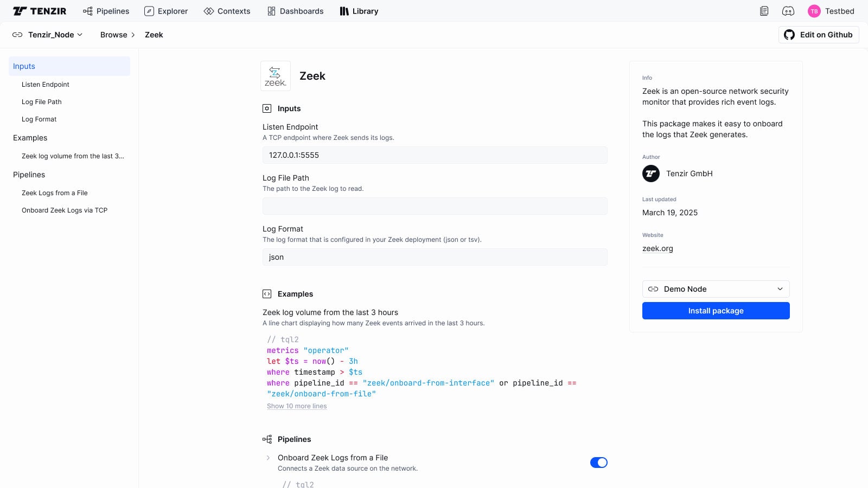The image size is (868, 488).
Task: Open the zeek.org website link
Action: [x=658, y=248]
